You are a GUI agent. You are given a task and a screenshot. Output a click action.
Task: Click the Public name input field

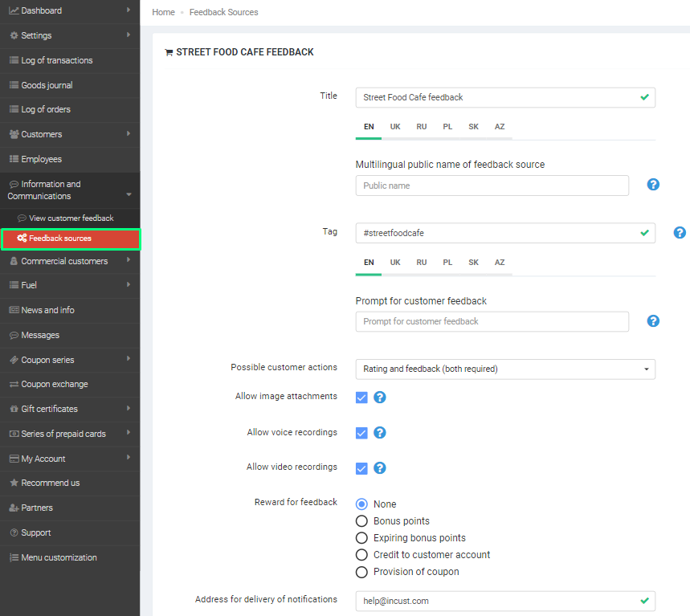[492, 186]
